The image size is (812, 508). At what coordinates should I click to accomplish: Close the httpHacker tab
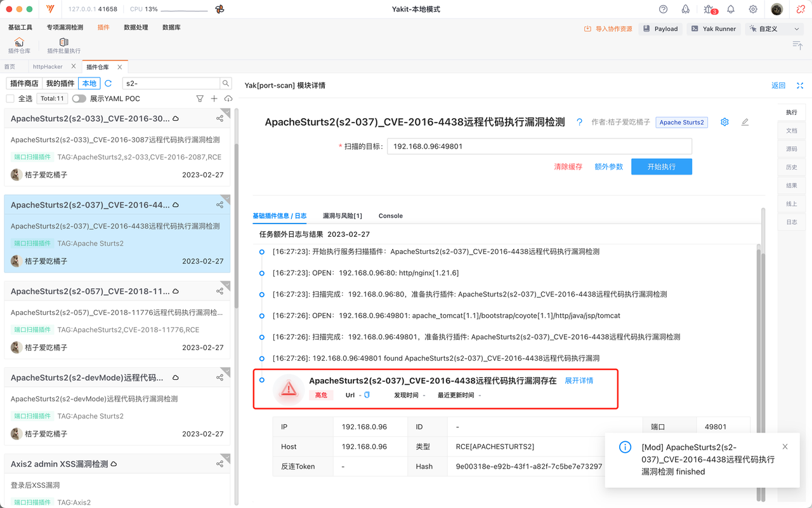tap(74, 67)
